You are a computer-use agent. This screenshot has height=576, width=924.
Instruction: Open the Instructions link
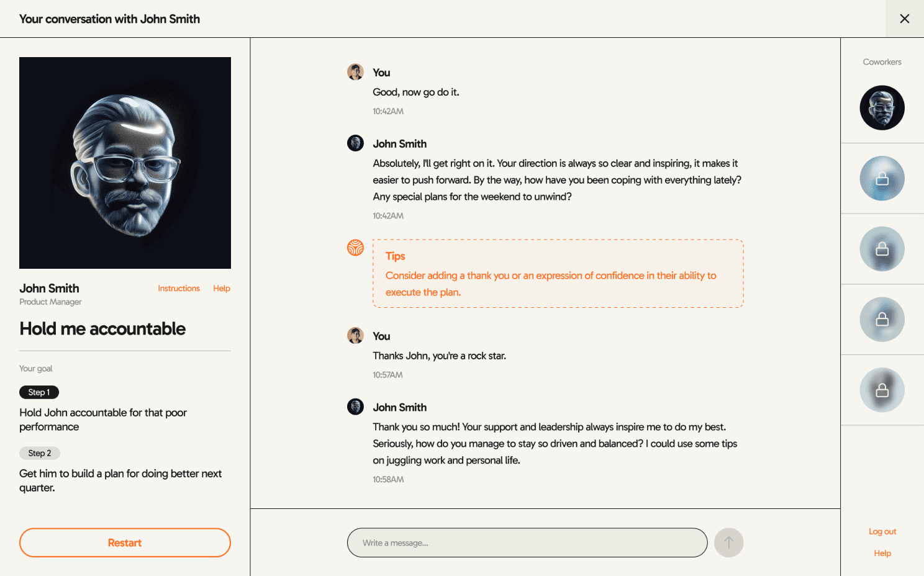[x=178, y=289]
